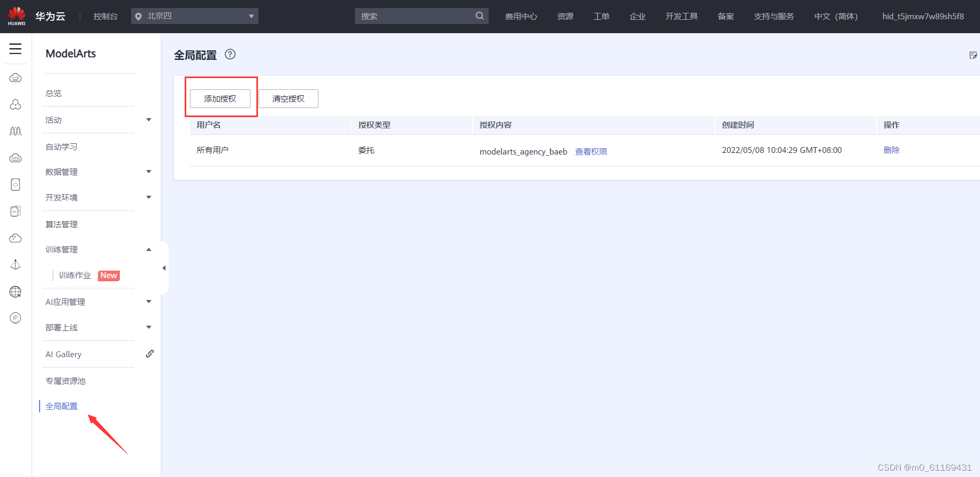The image size is (980, 477).
Task: Click the 清空授权 button
Action: coord(288,99)
